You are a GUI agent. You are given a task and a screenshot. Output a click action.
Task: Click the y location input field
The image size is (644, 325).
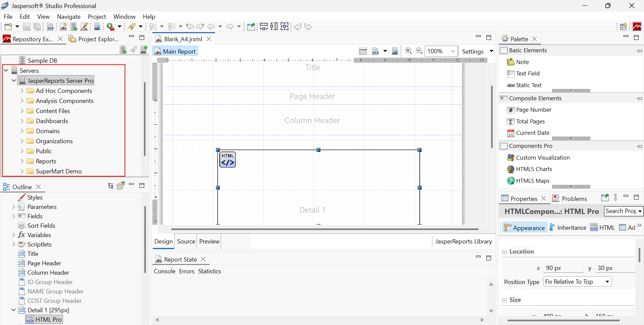point(615,268)
